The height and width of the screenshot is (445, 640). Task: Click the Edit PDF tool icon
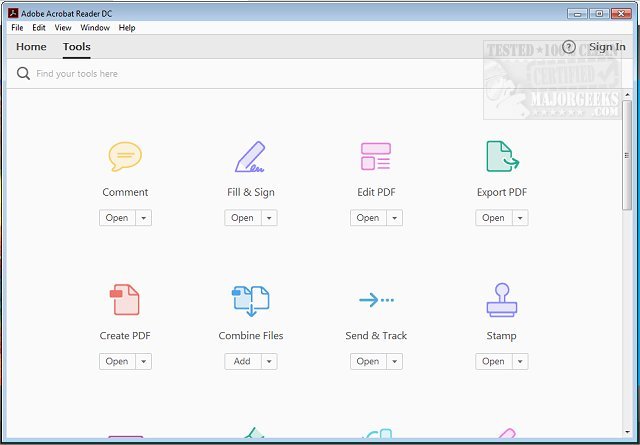coord(375,157)
